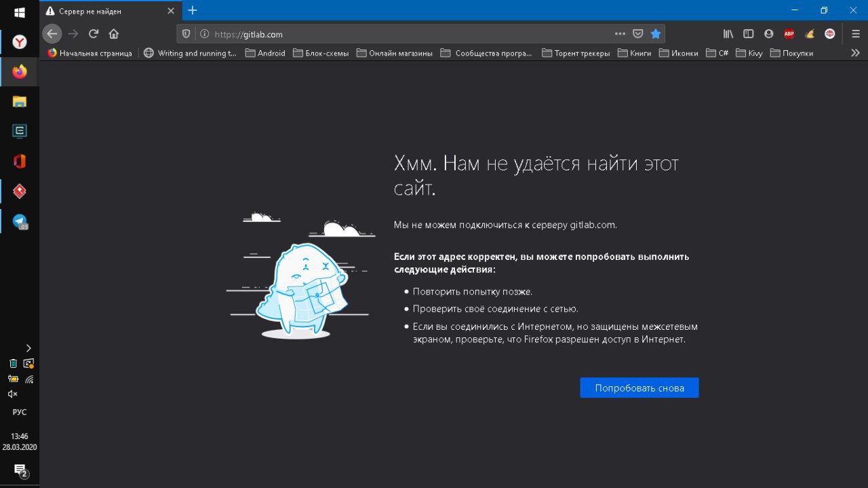Open the Wi-Fi network tray icon
This screenshot has height=488, width=868.
pos(28,379)
